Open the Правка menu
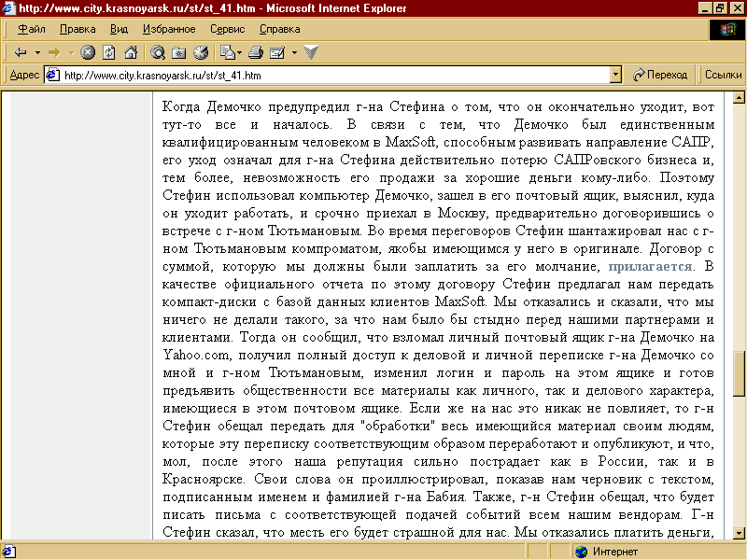The width and height of the screenshot is (747, 560). [x=78, y=29]
